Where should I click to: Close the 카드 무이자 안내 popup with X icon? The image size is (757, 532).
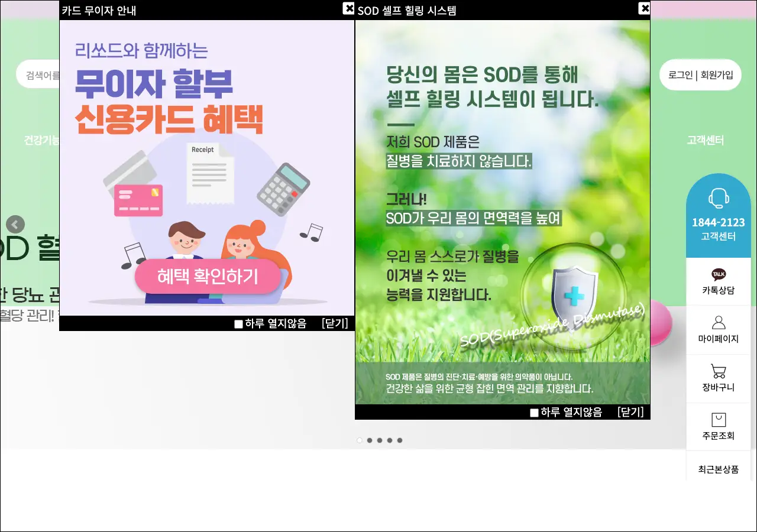pyautogui.click(x=348, y=8)
